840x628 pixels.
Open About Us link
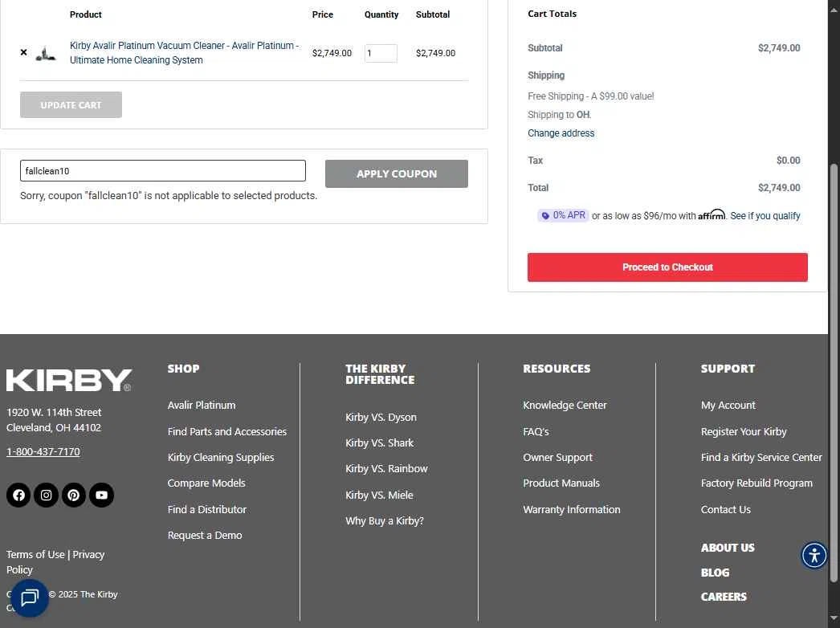[x=728, y=548]
